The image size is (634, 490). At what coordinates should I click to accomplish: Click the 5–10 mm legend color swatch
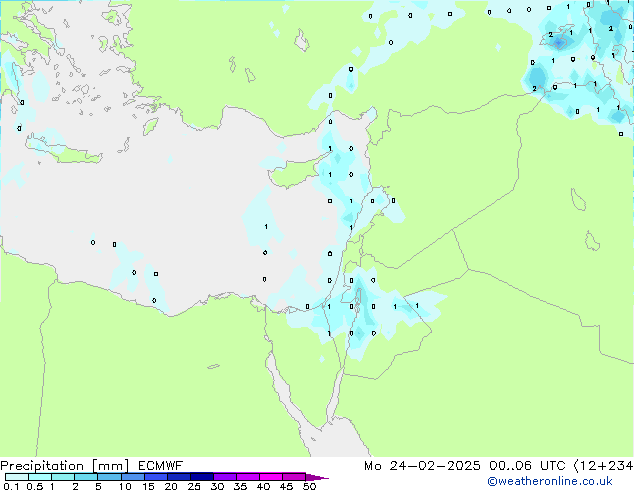click(x=110, y=477)
